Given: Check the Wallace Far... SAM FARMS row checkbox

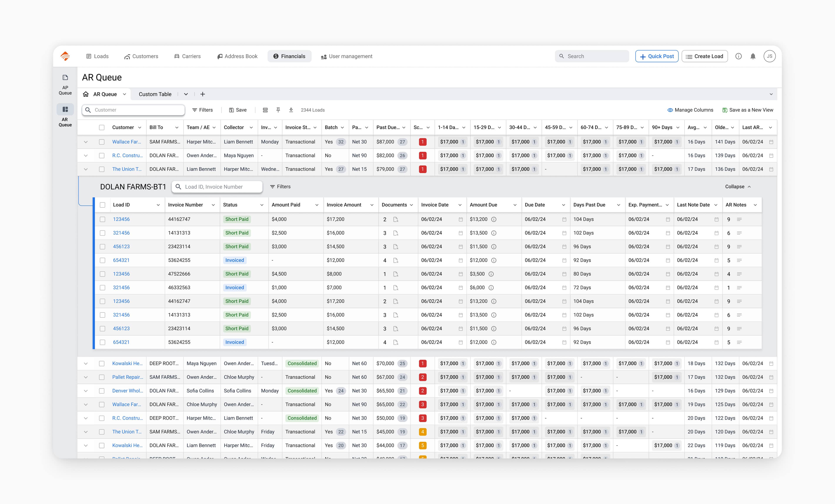Looking at the screenshot, I should pos(102,142).
